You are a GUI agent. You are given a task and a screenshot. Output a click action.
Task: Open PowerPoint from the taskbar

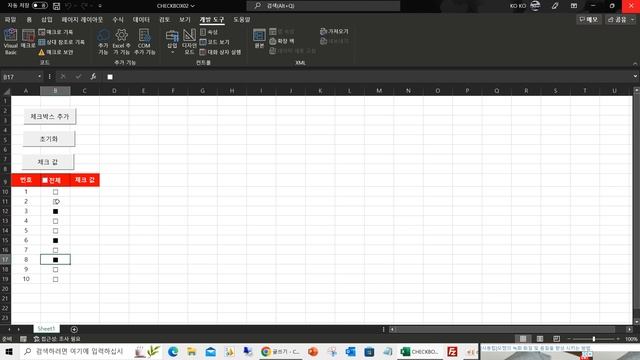click(313, 351)
